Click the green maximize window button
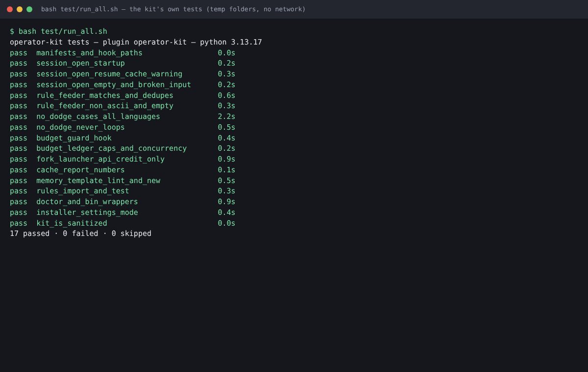Image resolution: width=588 pixels, height=372 pixels. coord(29,9)
